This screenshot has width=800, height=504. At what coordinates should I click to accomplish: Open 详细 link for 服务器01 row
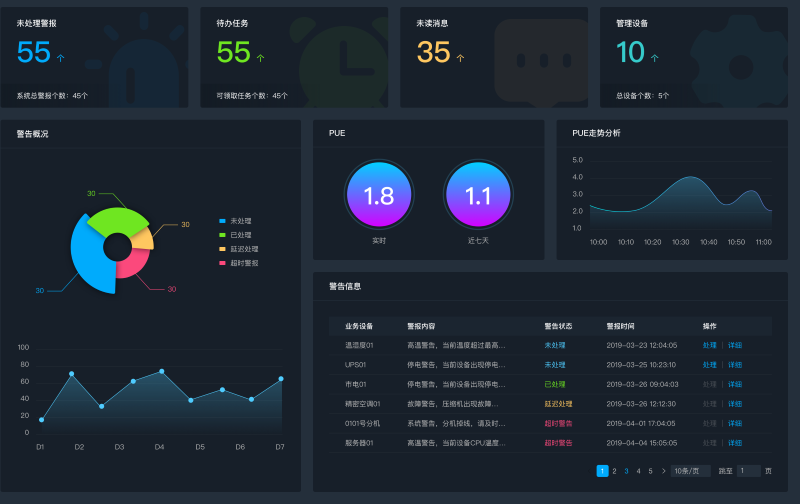(735, 442)
